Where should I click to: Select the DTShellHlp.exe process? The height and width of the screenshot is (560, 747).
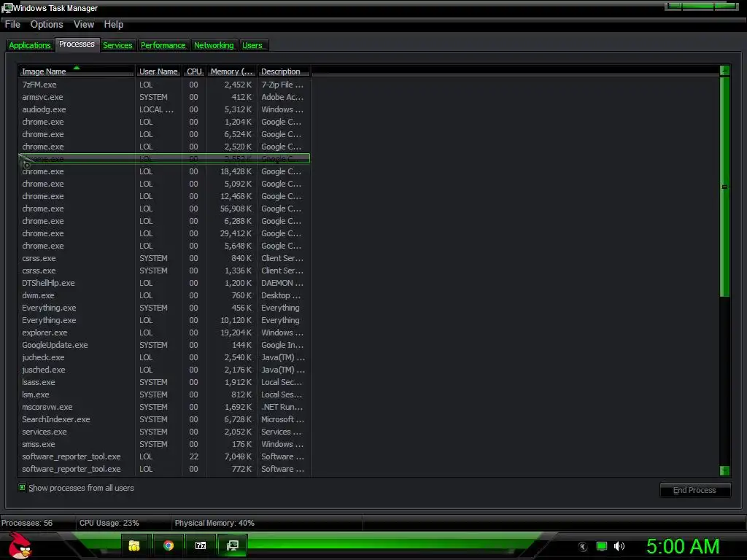[164, 283]
